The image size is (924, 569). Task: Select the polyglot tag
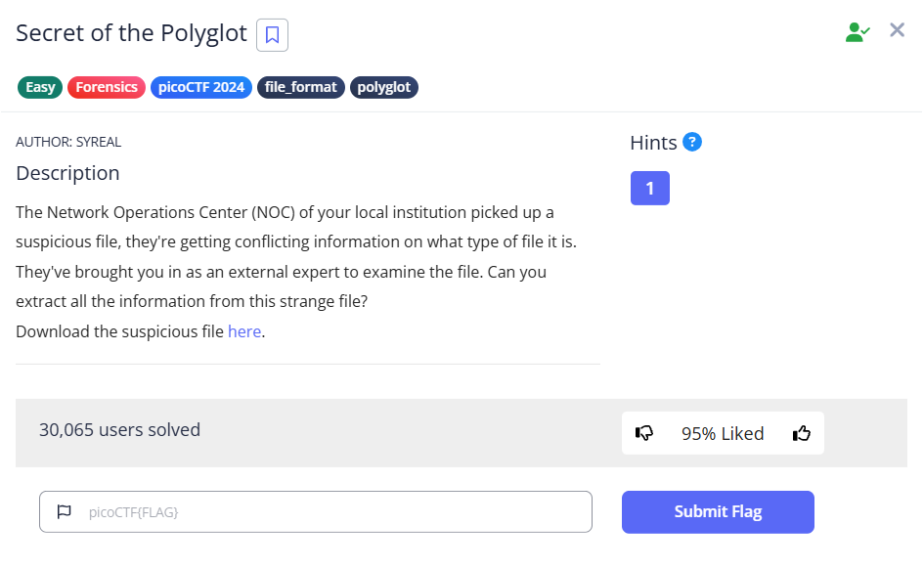(384, 87)
